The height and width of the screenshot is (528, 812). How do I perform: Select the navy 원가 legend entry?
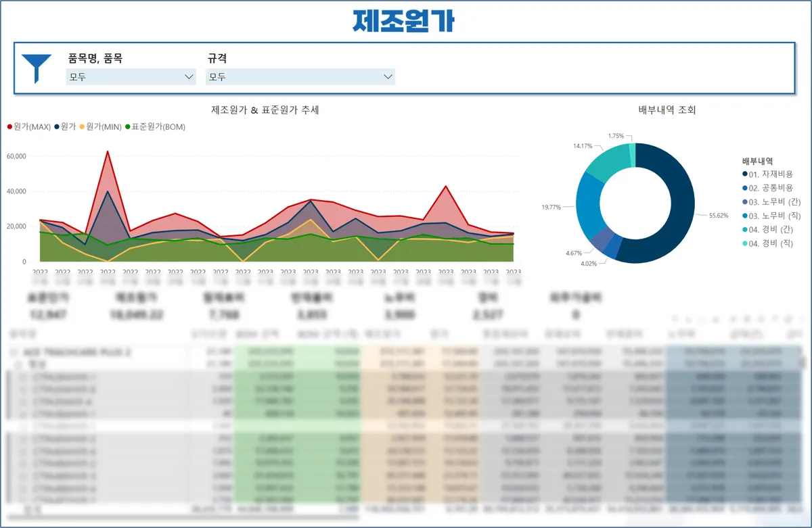coord(65,126)
